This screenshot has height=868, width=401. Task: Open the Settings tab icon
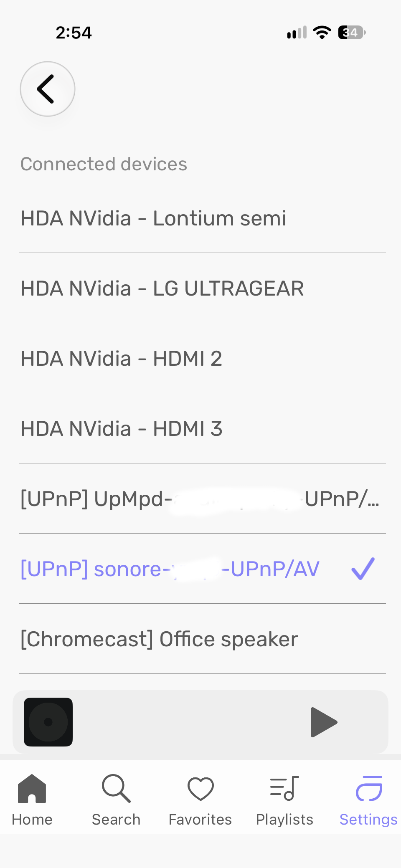(369, 788)
